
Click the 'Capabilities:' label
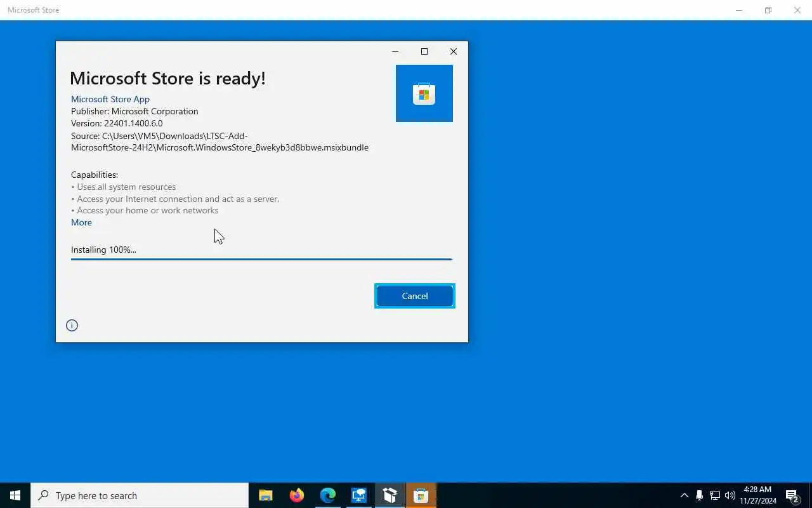95,175
